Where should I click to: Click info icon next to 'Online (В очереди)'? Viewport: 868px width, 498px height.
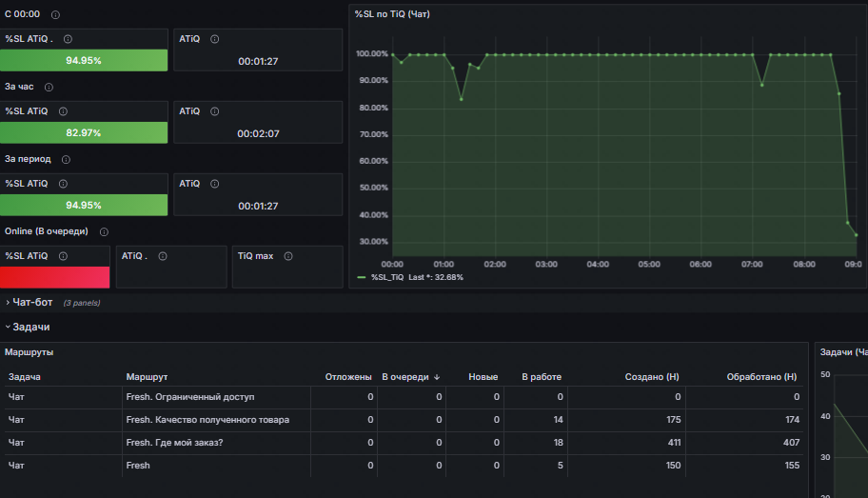click(104, 231)
